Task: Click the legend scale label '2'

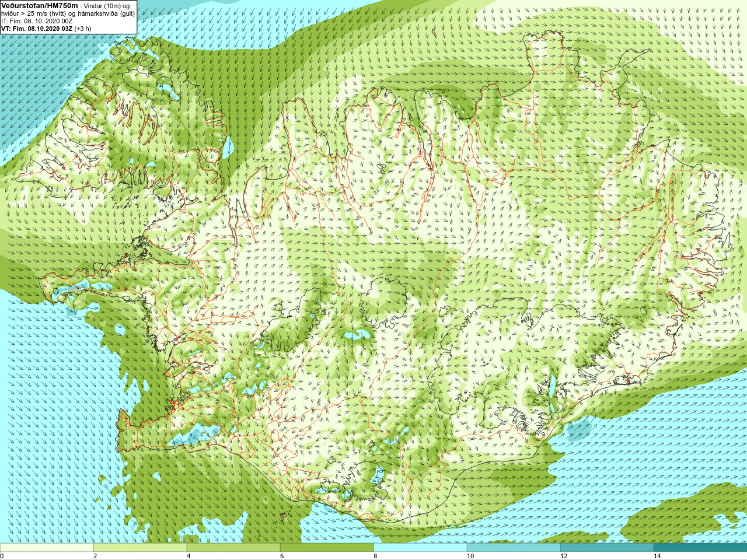Action: 95,556
